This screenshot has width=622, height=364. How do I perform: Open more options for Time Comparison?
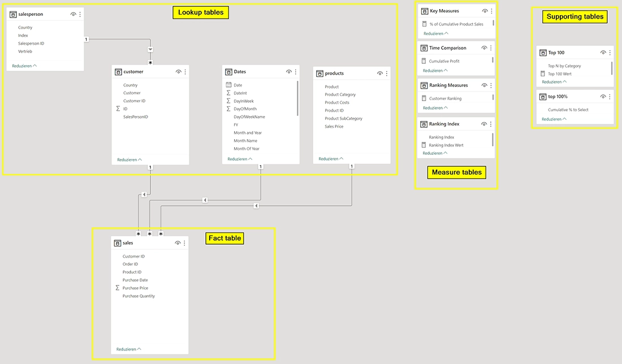(491, 48)
